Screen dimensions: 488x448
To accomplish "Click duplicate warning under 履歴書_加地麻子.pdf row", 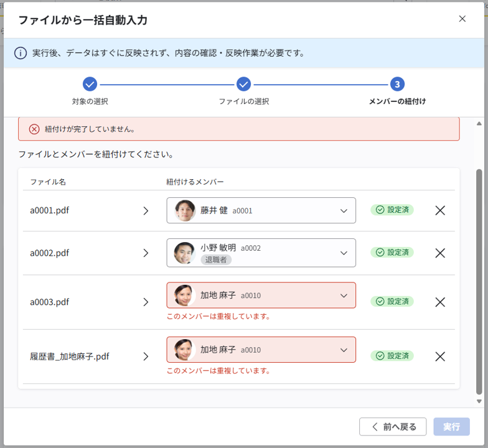I will click(218, 371).
